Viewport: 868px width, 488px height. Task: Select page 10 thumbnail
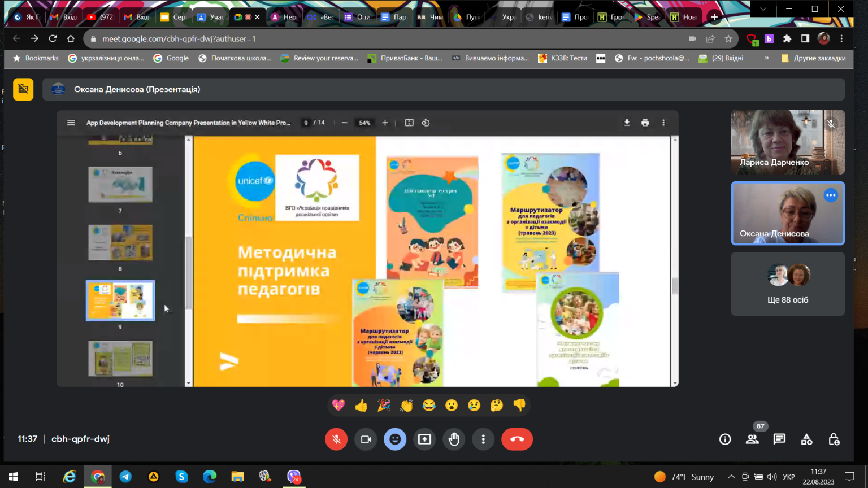[x=120, y=358]
